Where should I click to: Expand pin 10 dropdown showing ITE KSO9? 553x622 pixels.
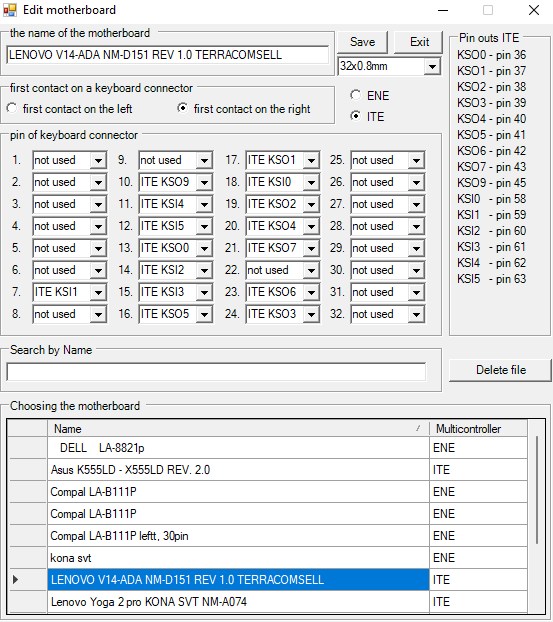[x=204, y=182]
